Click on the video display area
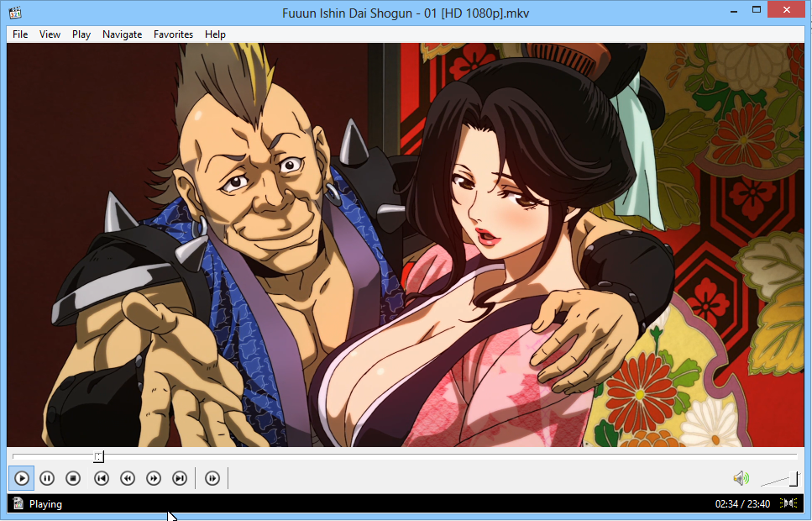812x521 pixels. click(405, 245)
